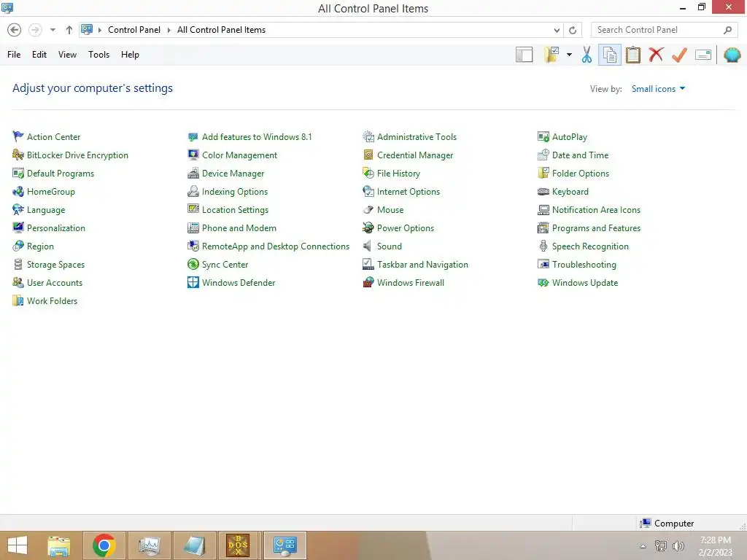The height and width of the screenshot is (560, 747).
Task: Click the Windows Firewall icon
Action: pyautogui.click(x=368, y=283)
